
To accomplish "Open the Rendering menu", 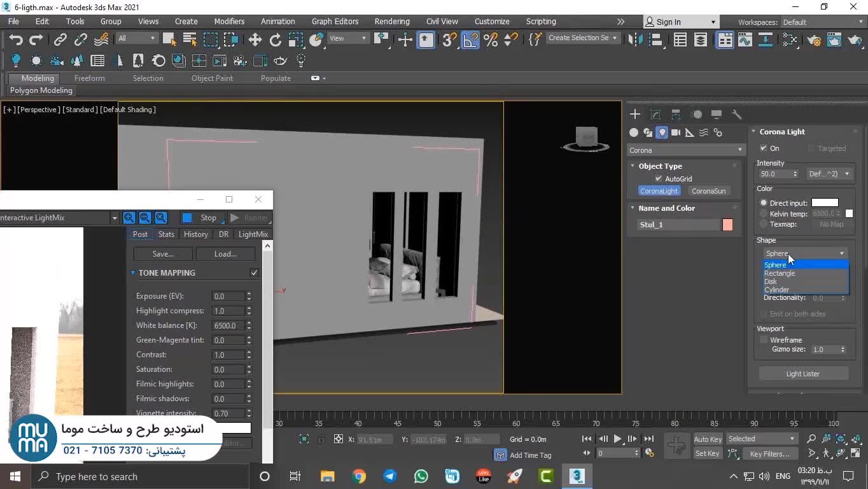I will pyautogui.click(x=391, y=21).
